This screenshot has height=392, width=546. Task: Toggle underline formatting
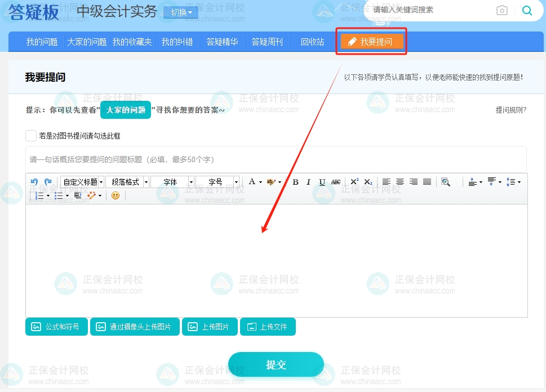pos(322,181)
